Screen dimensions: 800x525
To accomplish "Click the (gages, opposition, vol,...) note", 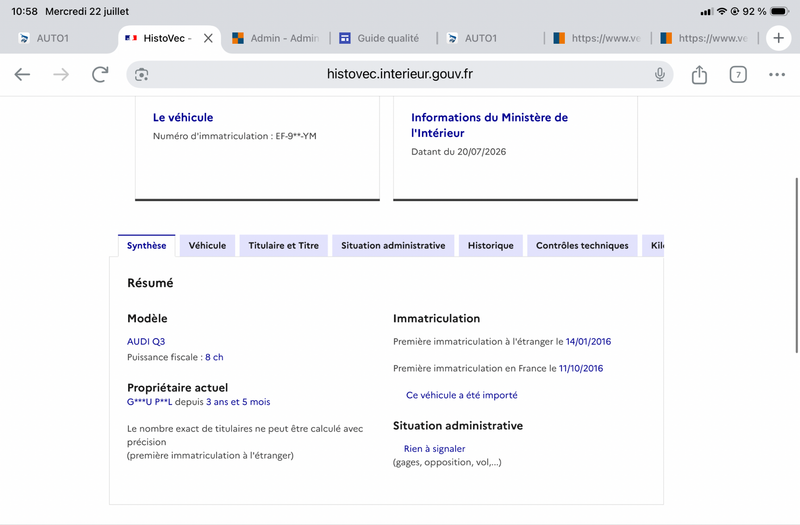I will 447,462.
